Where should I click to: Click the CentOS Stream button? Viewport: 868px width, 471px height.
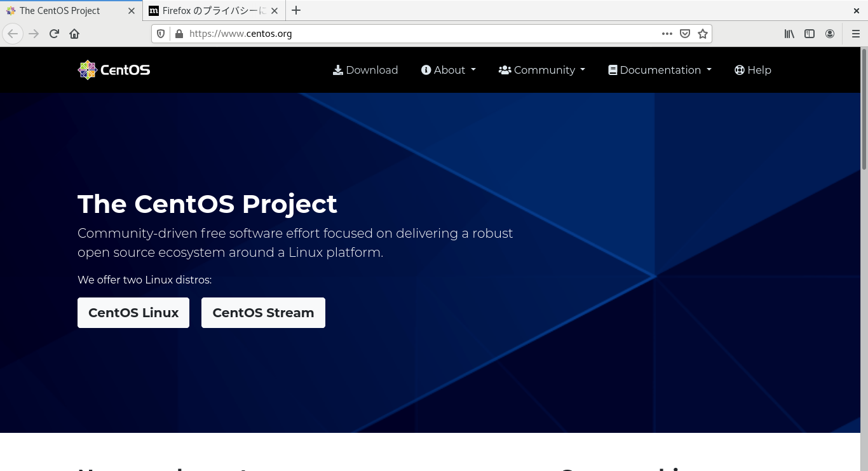pyautogui.click(x=263, y=313)
